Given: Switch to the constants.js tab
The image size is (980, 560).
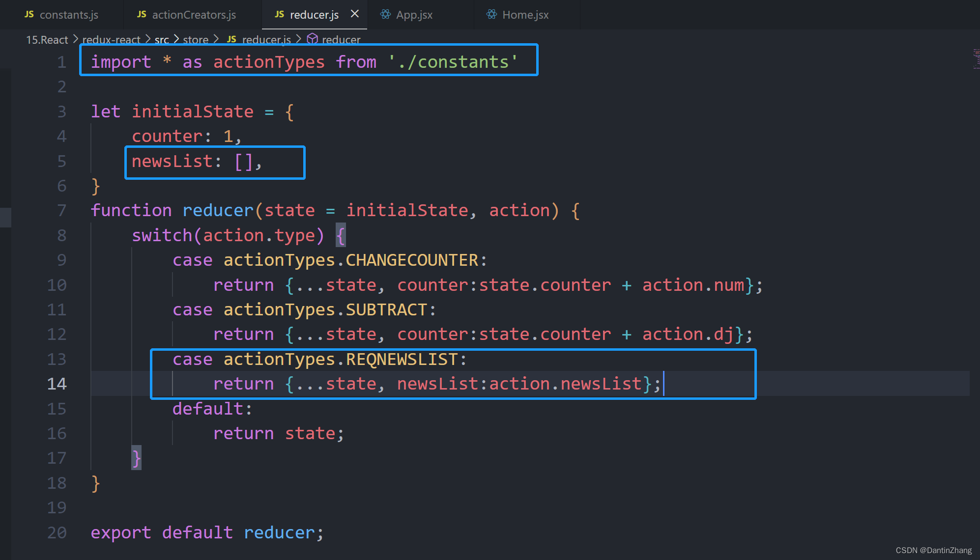Looking at the screenshot, I should click(x=69, y=14).
